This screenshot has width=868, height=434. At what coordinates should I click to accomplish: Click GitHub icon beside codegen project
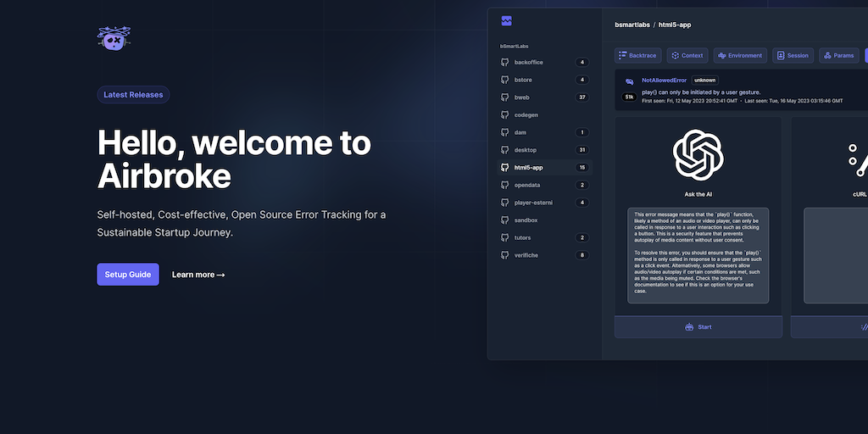(x=505, y=115)
